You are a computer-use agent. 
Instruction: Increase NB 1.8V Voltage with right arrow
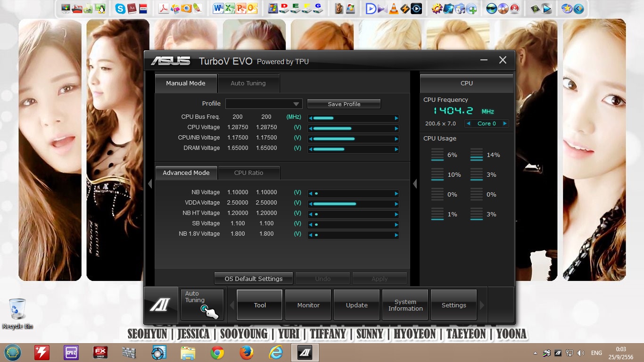tap(396, 235)
